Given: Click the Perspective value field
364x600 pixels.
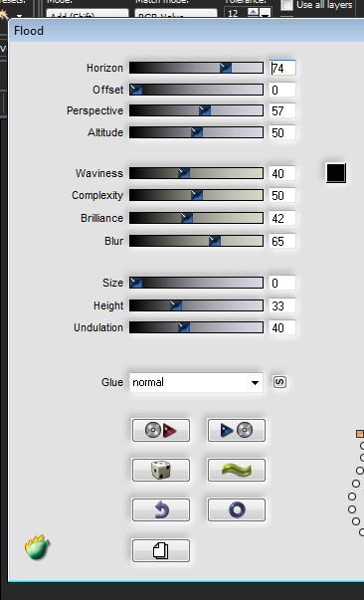Looking at the screenshot, I should click(282, 111).
